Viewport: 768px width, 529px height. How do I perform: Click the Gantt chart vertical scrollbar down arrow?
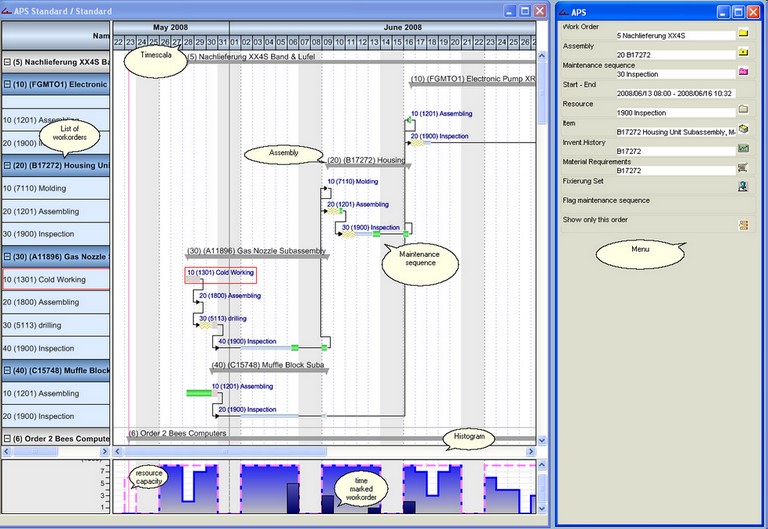(x=542, y=439)
